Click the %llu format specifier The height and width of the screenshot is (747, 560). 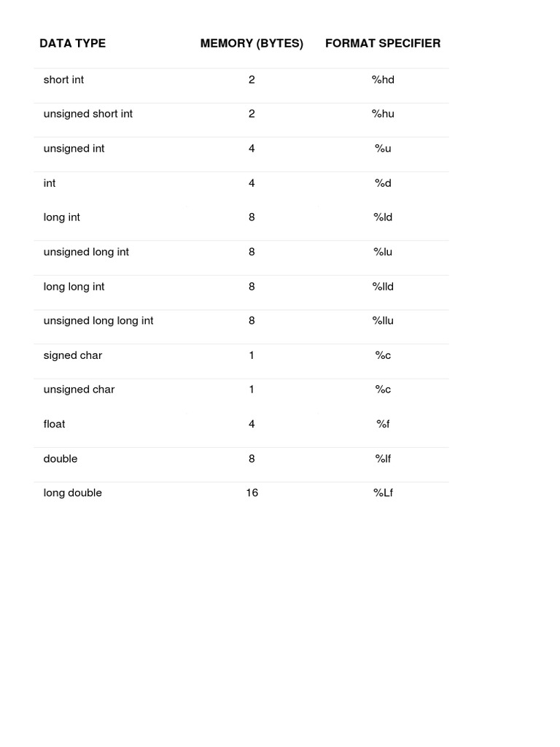[x=383, y=320]
